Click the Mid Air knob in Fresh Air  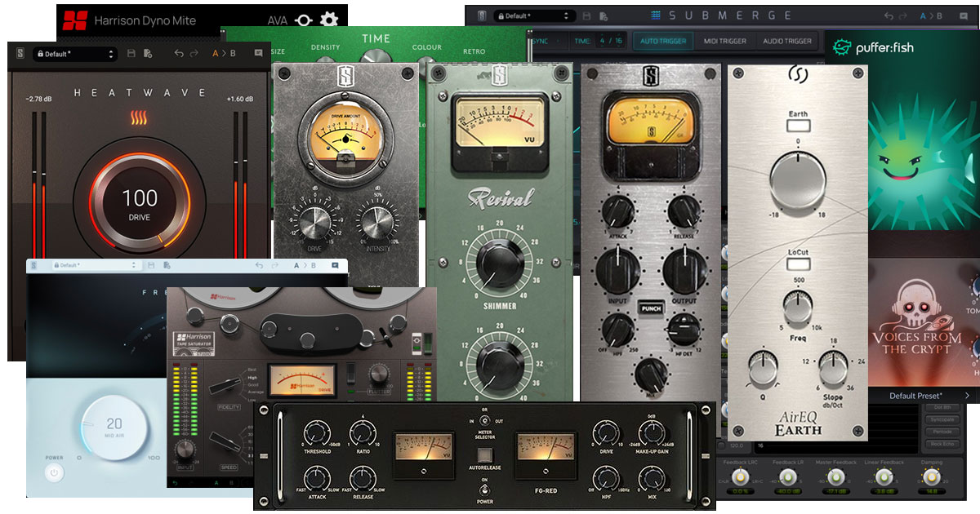[114, 427]
